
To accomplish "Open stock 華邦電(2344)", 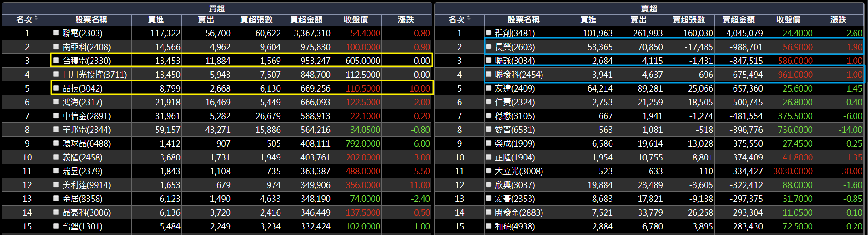I will 87,130.
